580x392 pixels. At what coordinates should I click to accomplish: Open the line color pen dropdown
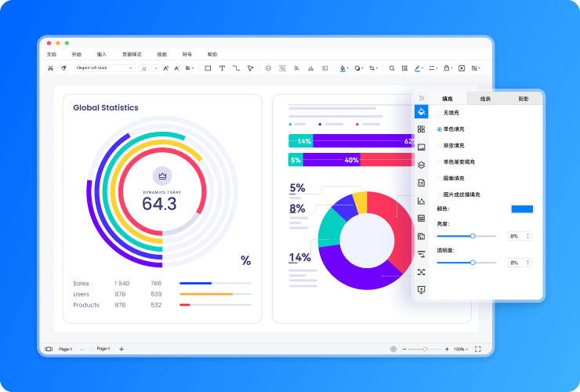coord(419,68)
